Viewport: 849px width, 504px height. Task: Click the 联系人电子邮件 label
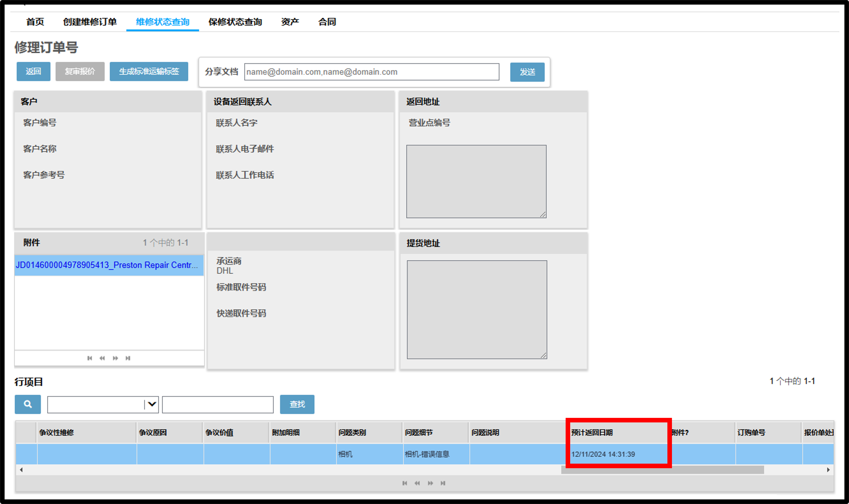pyautogui.click(x=245, y=149)
